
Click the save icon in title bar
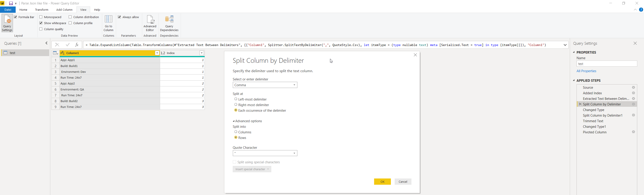(11, 3)
